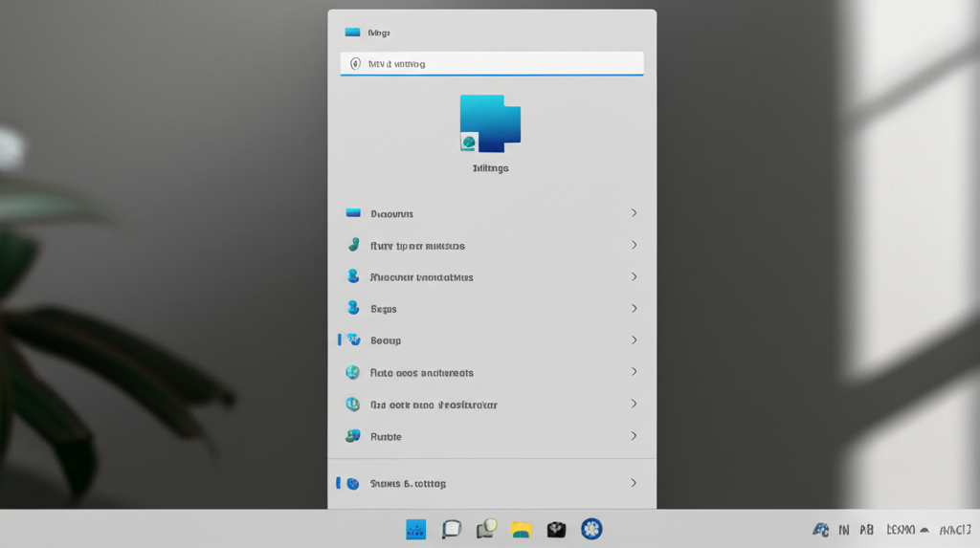Expand the chevron on the 'Beoup' row
Image resolution: width=980 pixels, height=548 pixels.
coord(634,340)
